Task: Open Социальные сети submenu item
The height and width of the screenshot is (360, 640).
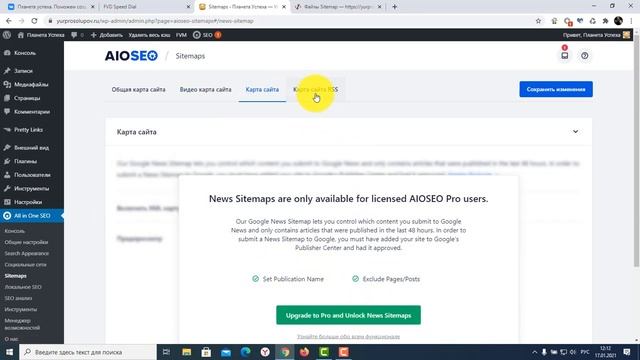Action: tap(25, 264)
